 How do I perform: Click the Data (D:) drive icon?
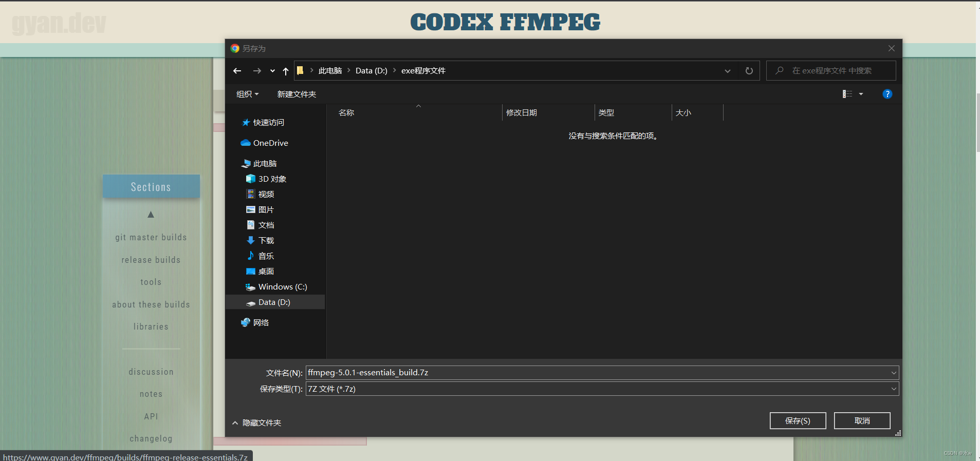(251, 303)
